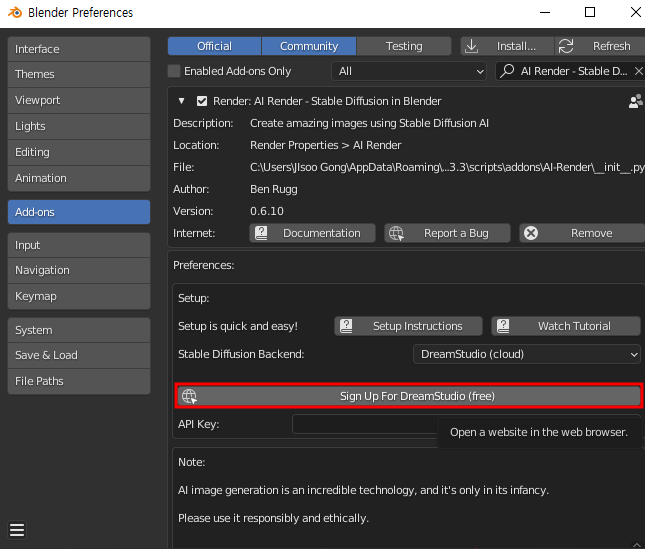The height and width of the screenshot is (549, 645).
Task: Click the Watch Tutorial book icon
Action: pyautogui.click(x=503, y=326)
